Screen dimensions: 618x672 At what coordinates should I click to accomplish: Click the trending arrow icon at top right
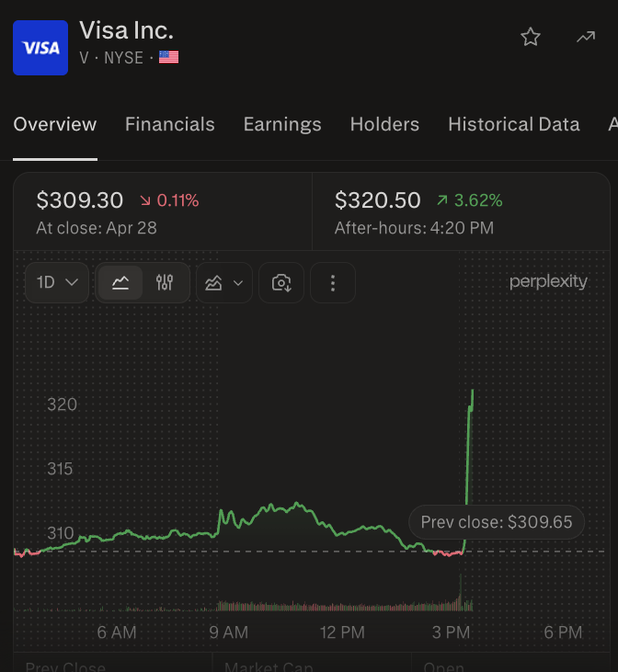586,37
